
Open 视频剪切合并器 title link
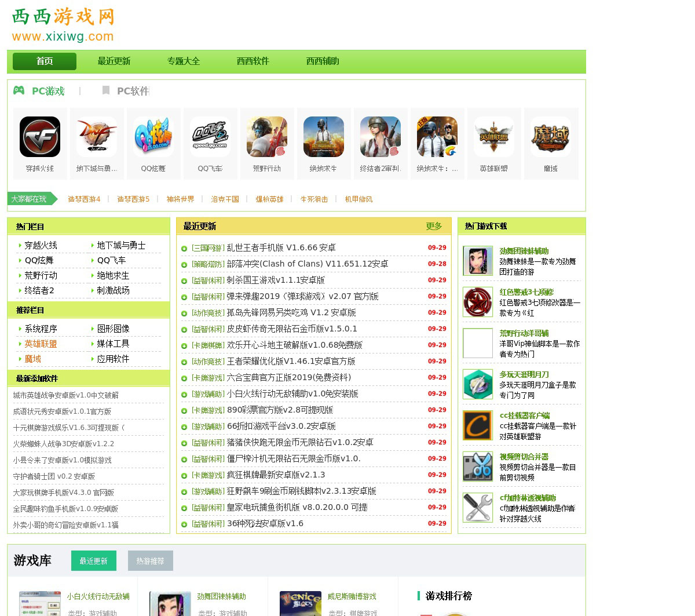524,457
